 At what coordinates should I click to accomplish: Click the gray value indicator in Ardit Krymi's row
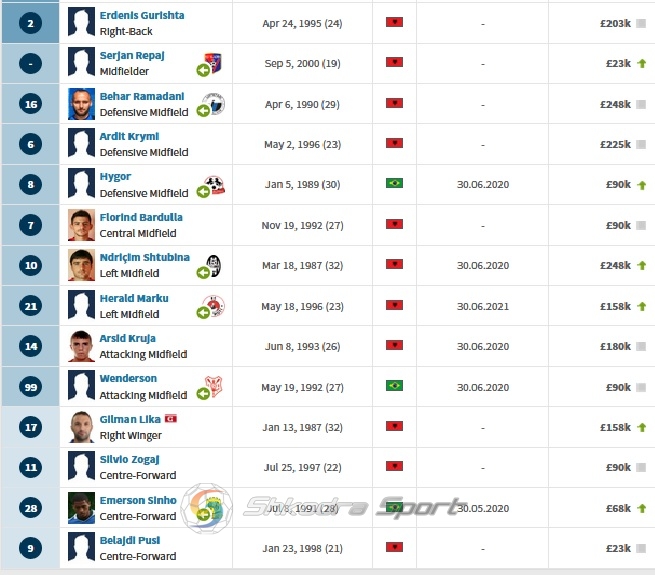click(641, 145)
